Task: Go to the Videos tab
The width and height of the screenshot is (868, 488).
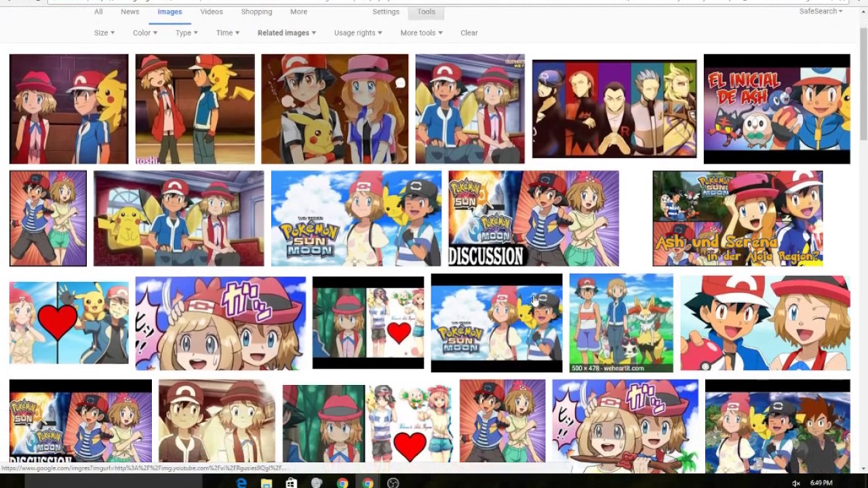Action: [212, 12]
